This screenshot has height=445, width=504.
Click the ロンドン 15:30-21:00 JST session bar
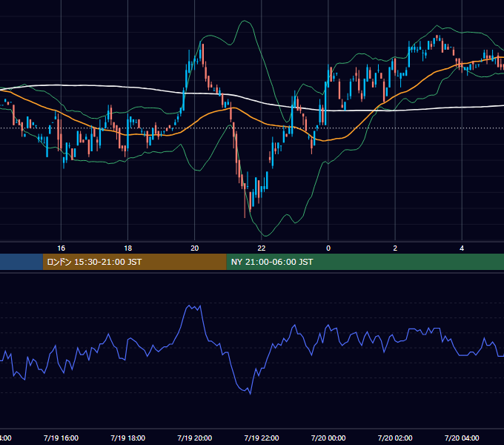134,262
